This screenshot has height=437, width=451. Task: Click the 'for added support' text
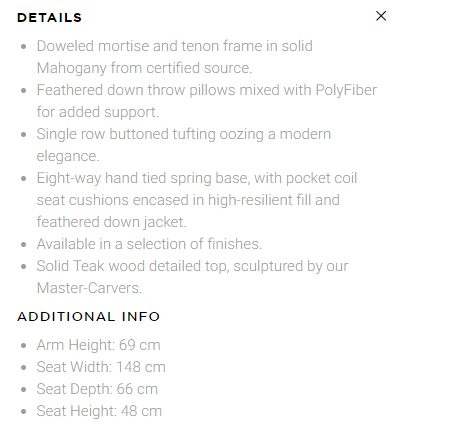point(98,112)
